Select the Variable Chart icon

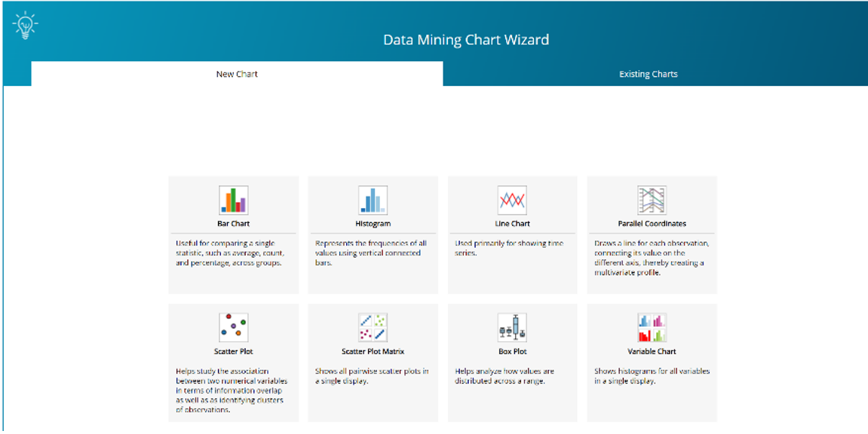pyautogui.click(x=651, y=325)
